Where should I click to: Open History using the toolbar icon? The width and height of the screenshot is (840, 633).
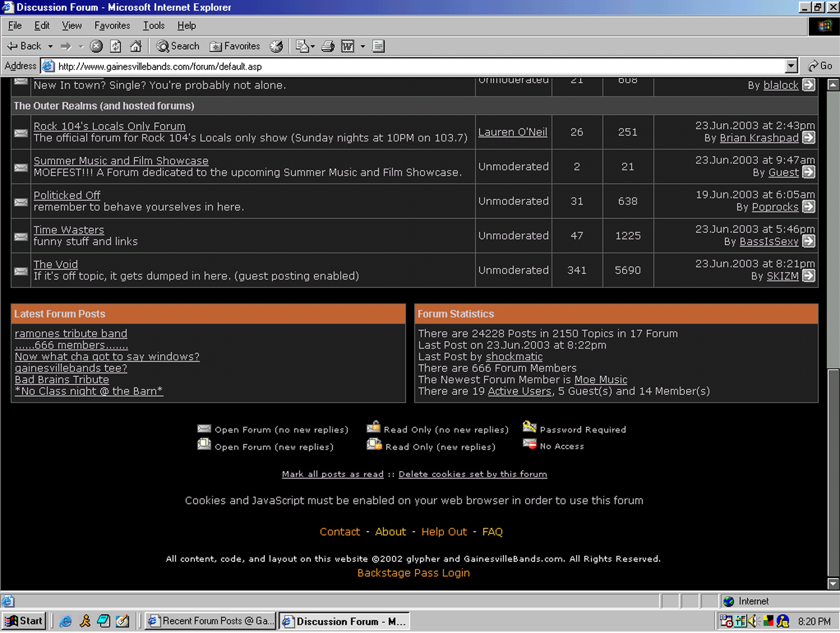tap(277, 46)
